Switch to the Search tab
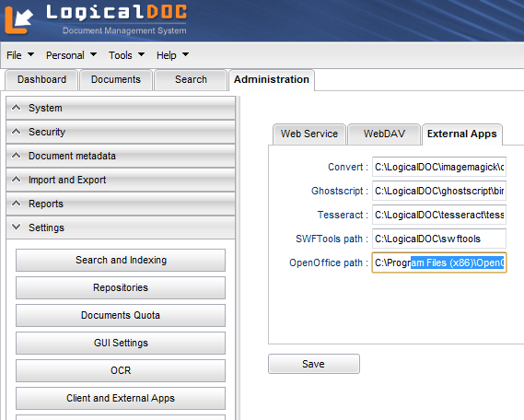 click(191, 80)
